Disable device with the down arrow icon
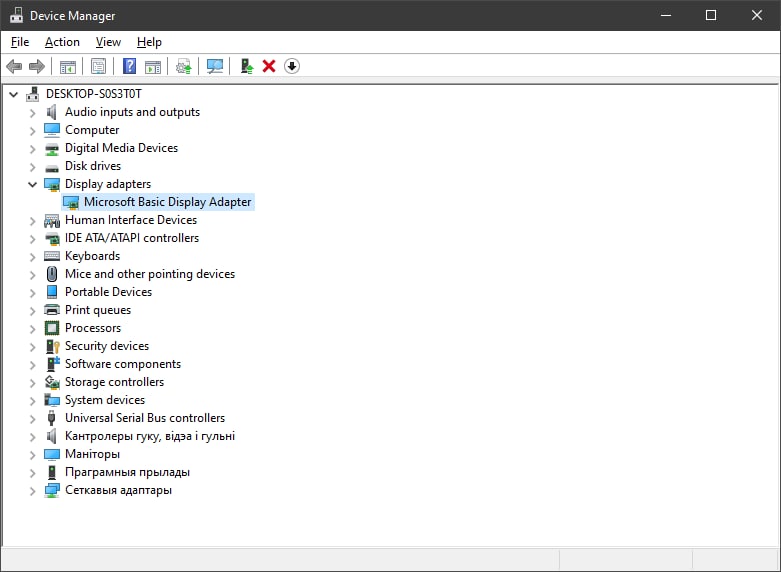This screenshot has width=781, height=572. tap(292, 66)
